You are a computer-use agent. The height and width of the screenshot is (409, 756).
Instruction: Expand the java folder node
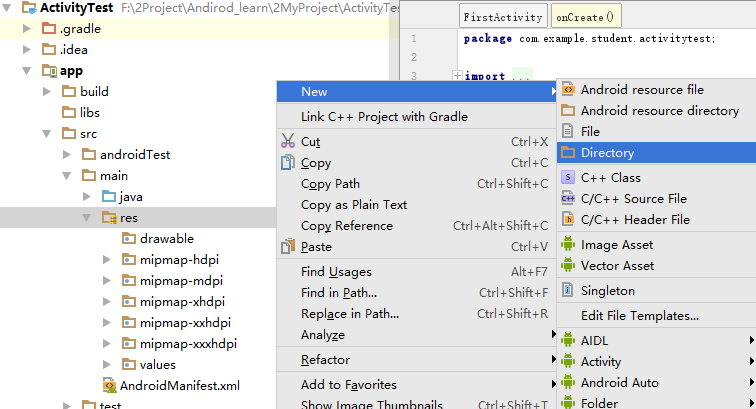click(87, 196)
